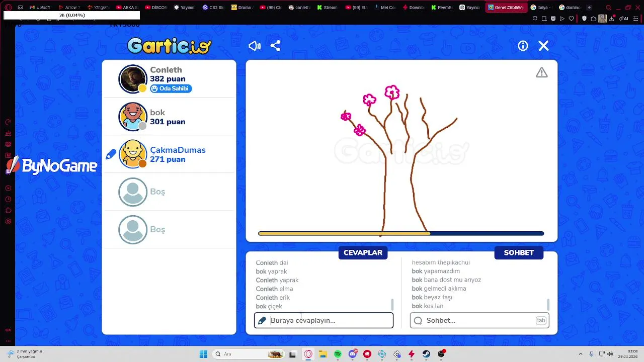The width and height of the screenshot is (644, 362).
Task: Click ÇakmaDumas's player avatar
Action: point(133,154)
